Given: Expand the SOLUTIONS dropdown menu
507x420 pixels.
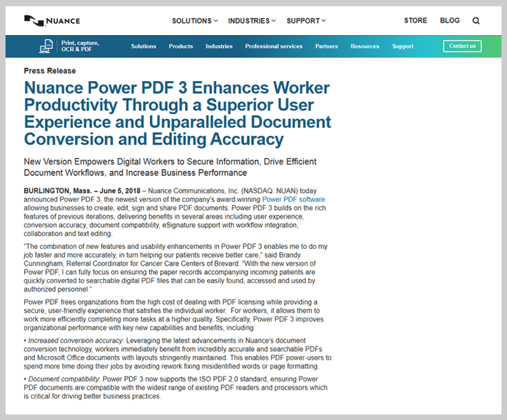Looking at the screenshot, I should tap(195, 21).
